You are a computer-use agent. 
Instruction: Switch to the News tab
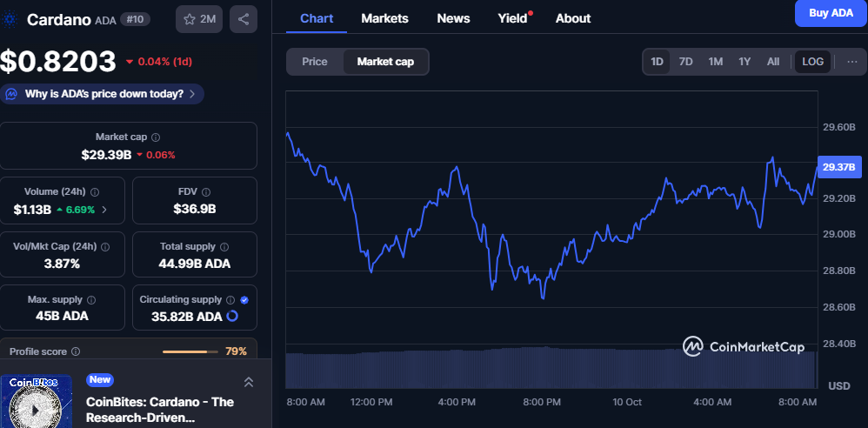[453, 18]
